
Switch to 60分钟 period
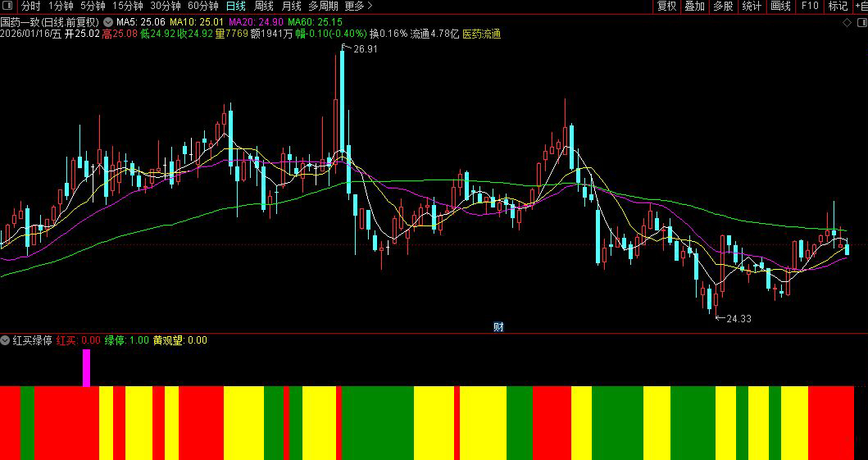[203, 7]
